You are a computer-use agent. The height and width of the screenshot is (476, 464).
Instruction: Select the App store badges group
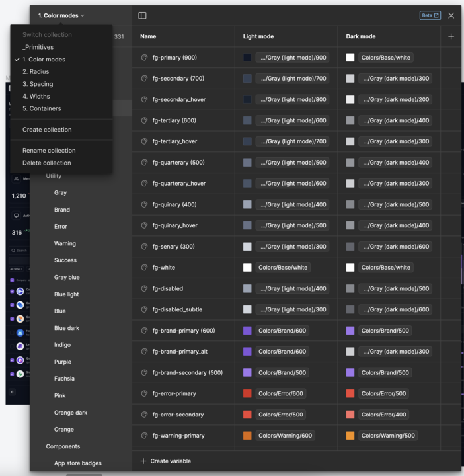(x=78, y=463)
